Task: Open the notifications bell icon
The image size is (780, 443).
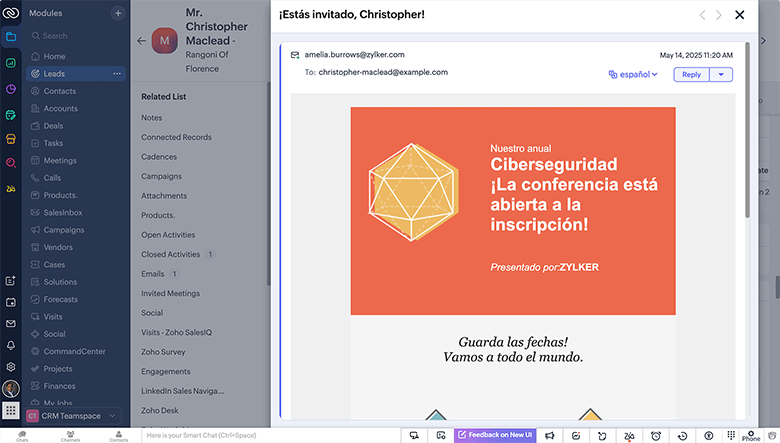Action: [x=10, y=345]
